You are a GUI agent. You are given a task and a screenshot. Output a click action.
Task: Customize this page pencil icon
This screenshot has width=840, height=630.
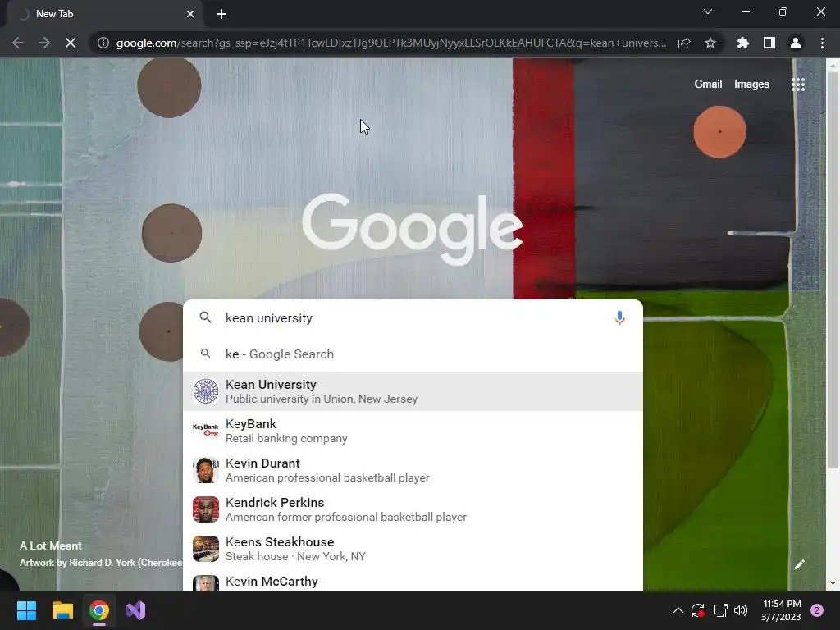(x=800, y=564)
